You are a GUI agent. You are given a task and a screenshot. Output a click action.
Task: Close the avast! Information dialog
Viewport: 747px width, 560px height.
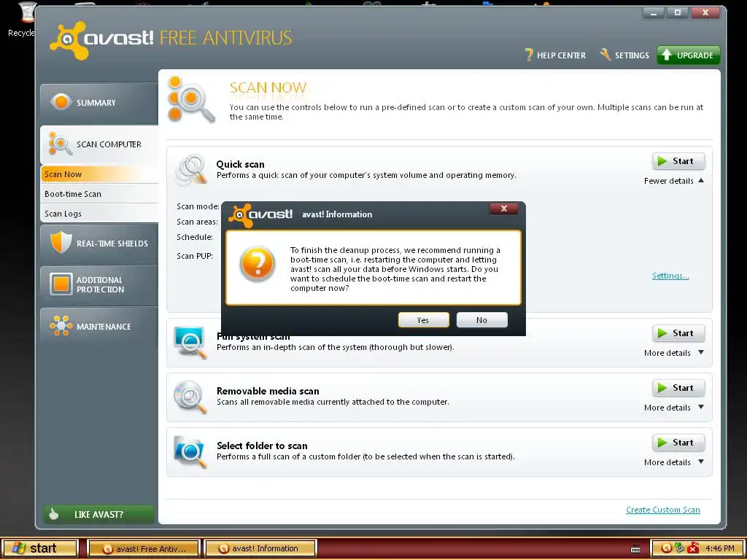tap(503, 209)
